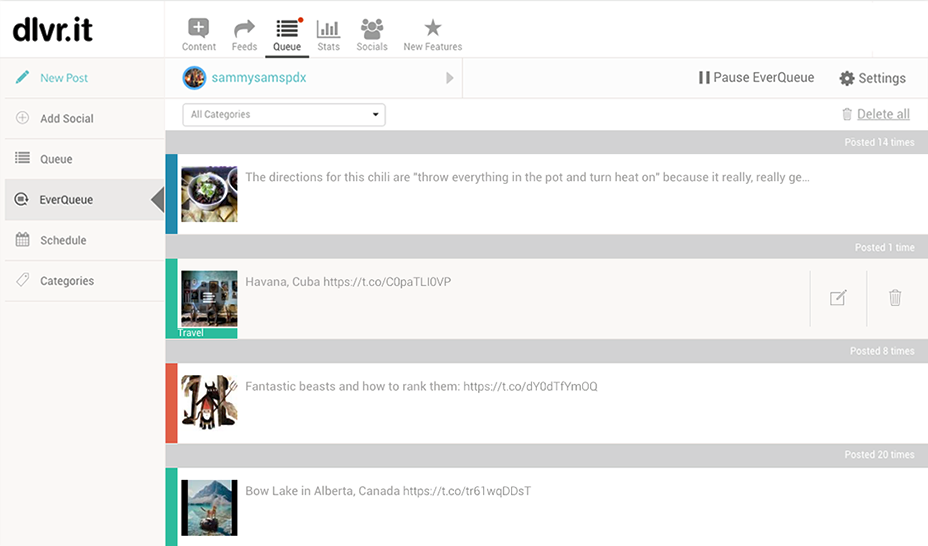This screenshot has height=546, width=928.
Task: Edit the Havana, Cuba post
Action: coord(838,298)
